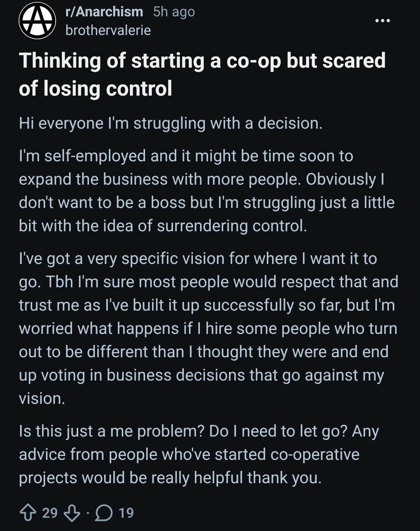Downvote the co-op post
The height and width of the screenshot is (531, 420).
(71, 513)
